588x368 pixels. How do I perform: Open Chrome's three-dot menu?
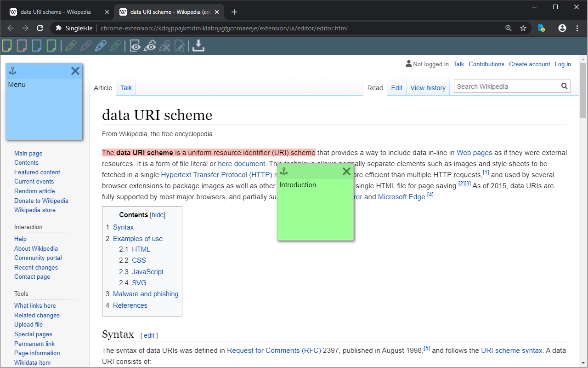click(x=577, y=28)
